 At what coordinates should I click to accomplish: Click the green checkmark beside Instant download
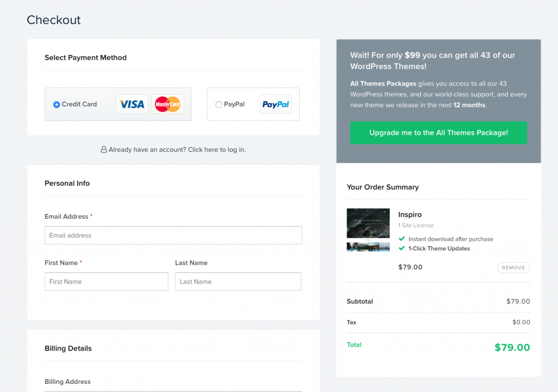tap(402, 239)
